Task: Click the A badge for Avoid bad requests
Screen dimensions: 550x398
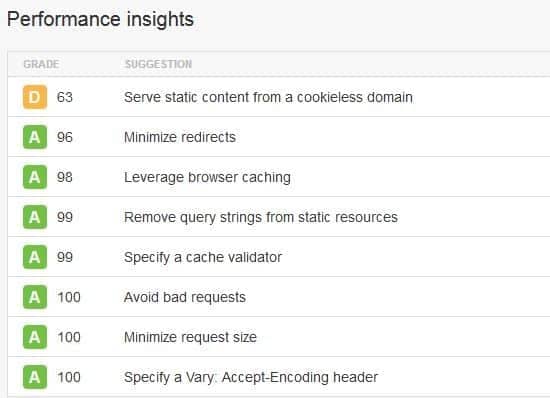Action: (x=35, y=297)
